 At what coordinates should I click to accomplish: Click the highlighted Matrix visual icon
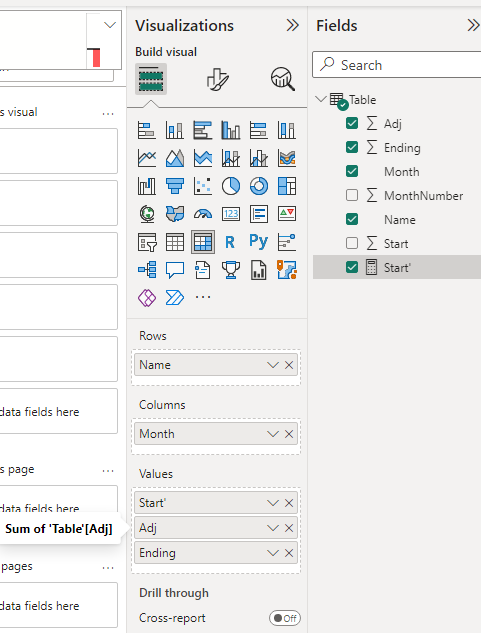click(203, 242)
